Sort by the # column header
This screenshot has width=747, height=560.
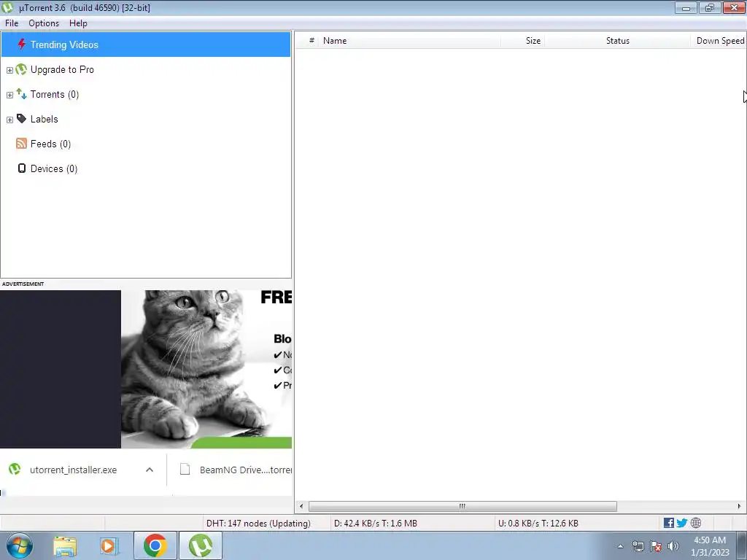311,41
